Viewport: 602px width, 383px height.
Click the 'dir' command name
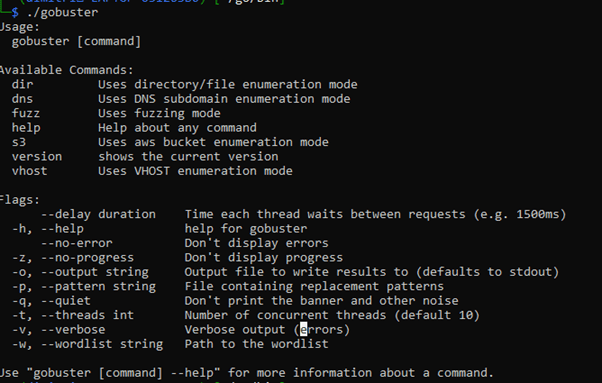[22, 84]
